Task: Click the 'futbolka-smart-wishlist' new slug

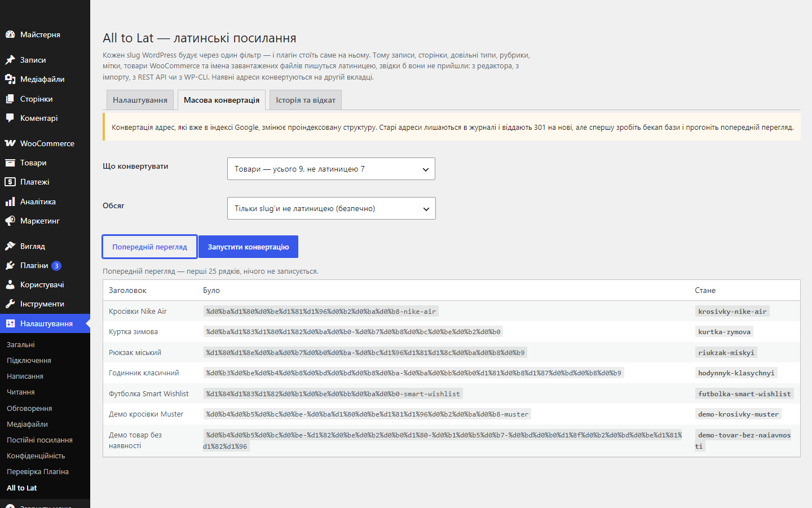Action: pyautogui.click(x=744, y=394)
